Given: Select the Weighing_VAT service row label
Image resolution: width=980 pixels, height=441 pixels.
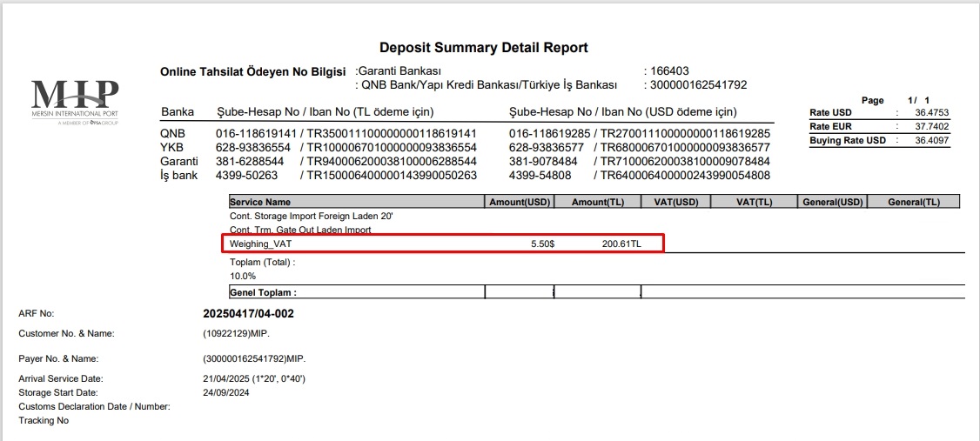Looking at the screenshot, I should click(x=260, y=244).
